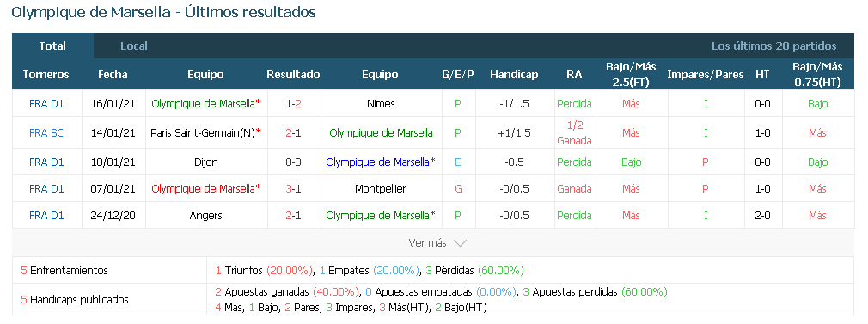Click the Impares/Pares column header

coord(706,74)
